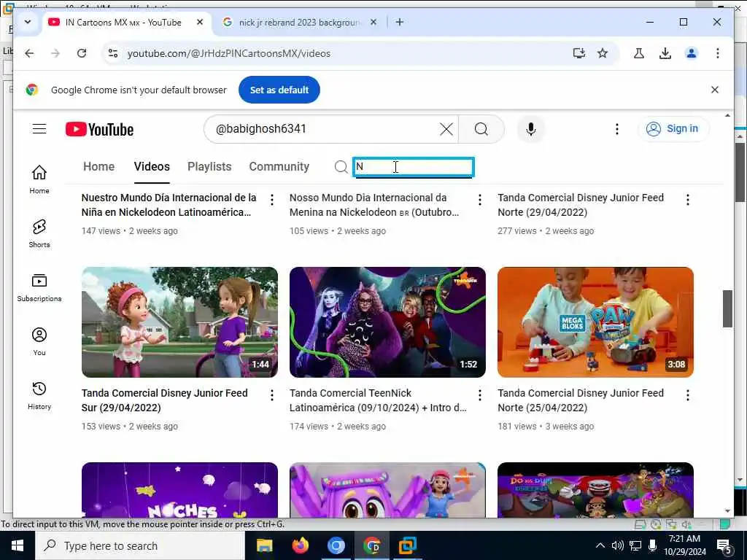Go back with Chrome's back arrow

click(29, 53)
